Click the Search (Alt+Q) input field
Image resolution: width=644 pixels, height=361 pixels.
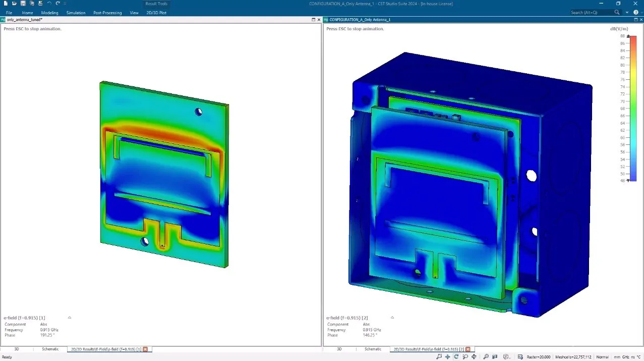591,12
